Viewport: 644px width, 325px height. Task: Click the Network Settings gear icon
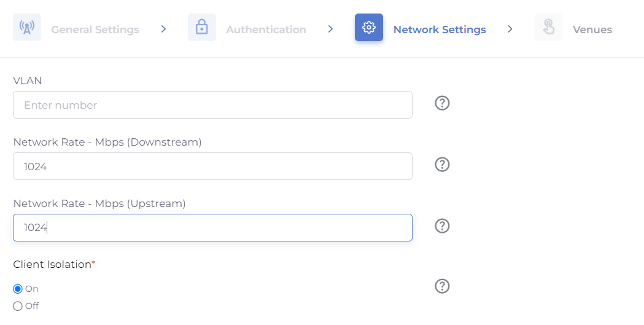368,28
